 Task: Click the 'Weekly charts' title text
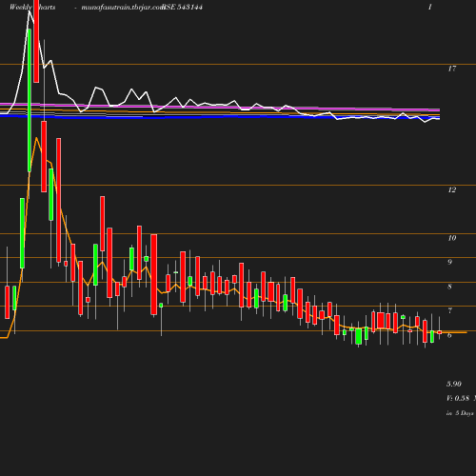tap(32, 7)
